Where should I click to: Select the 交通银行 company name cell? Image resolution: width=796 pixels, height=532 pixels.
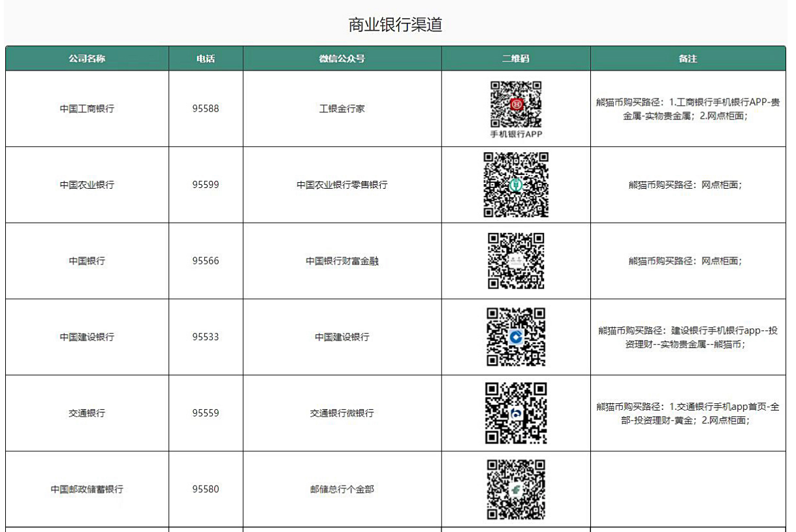point(87,413)
